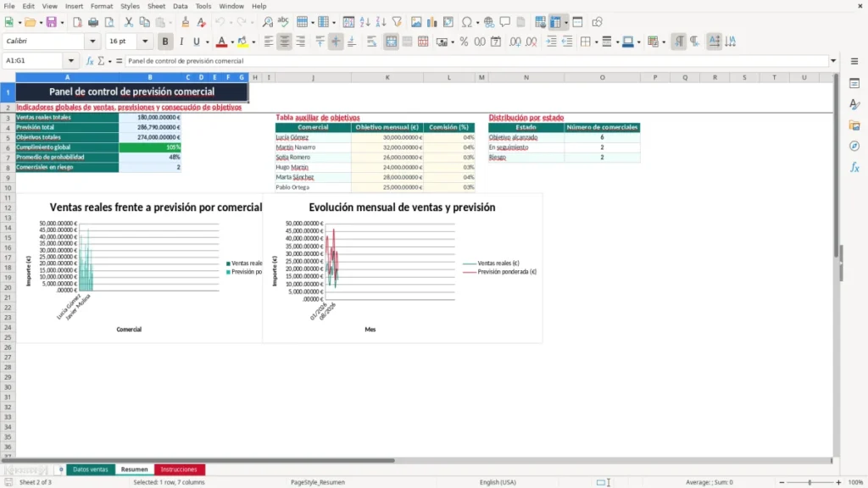868x488 pixels.
Task: Open the Format menu
Action: tap(102, 6)
